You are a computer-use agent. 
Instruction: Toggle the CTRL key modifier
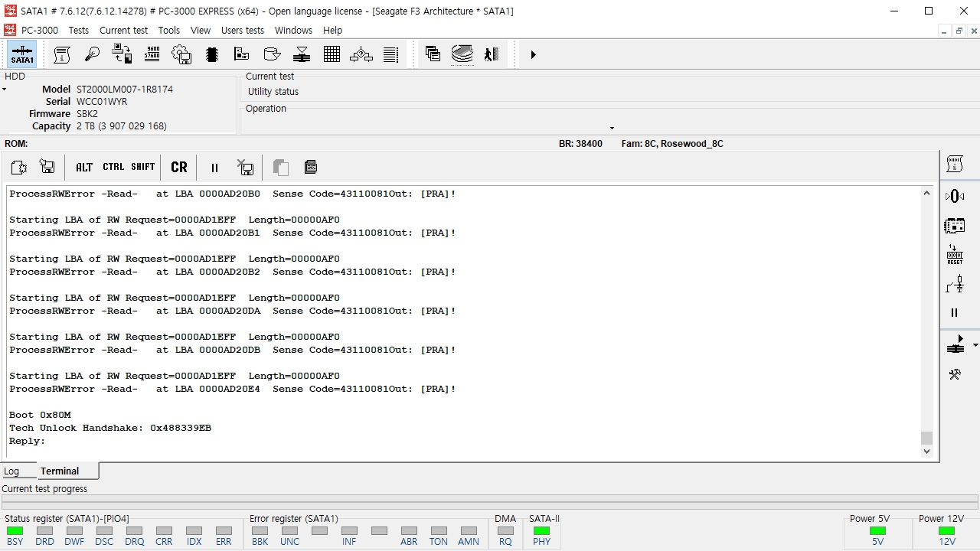[113, 167]
